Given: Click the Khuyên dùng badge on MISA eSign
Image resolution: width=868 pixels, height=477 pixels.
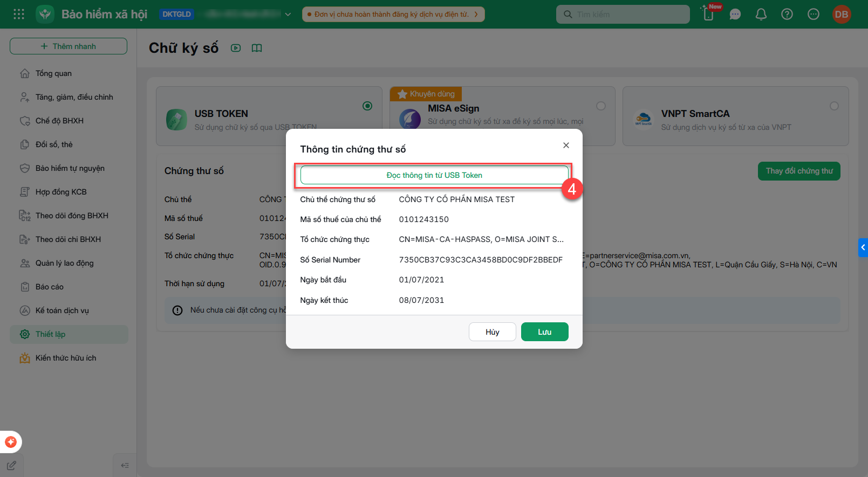Looking at the screenshot, I should click(x=426, y=94).
